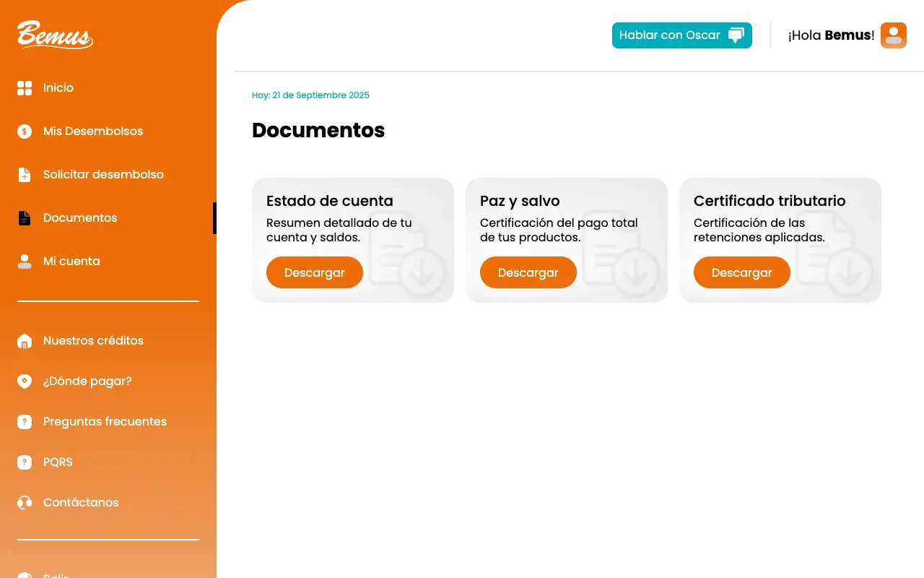This screenshot has height=578, width=924.
Task: Download the Certificado tributario
Action: [741, 272]
